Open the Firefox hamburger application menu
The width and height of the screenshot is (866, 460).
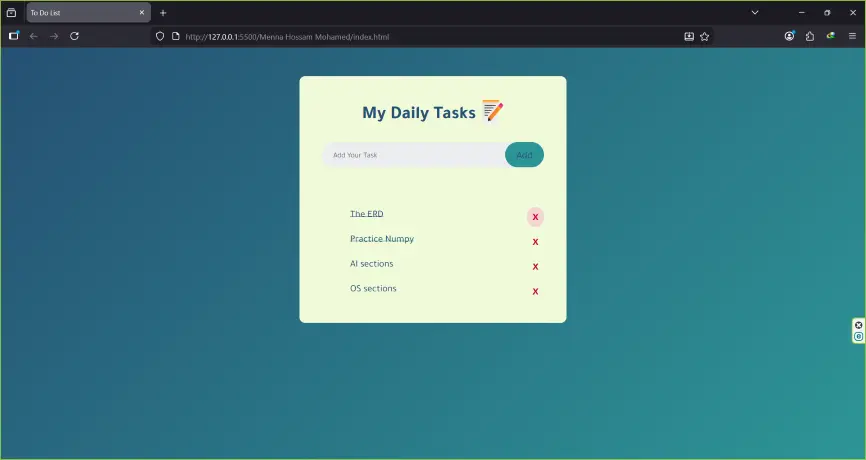click(x=852, y=36)
